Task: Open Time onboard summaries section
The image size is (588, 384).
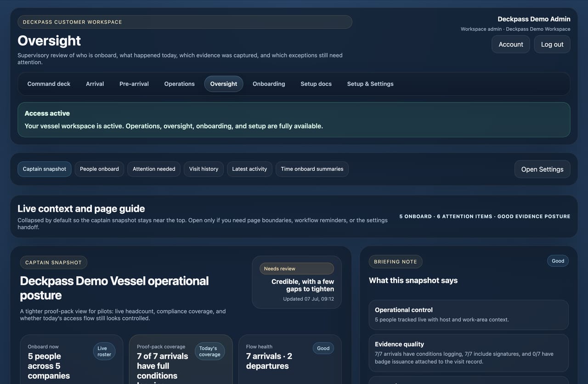Action: 312,169
